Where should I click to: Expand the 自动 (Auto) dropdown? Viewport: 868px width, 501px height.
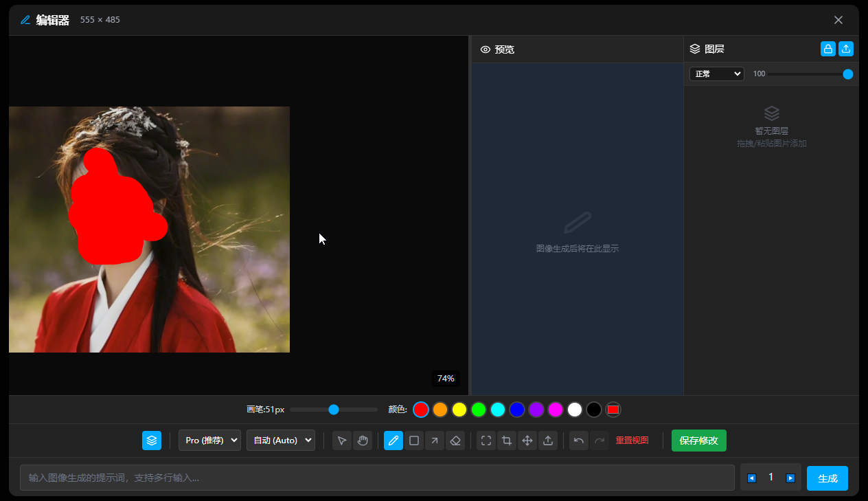[280, 441]
